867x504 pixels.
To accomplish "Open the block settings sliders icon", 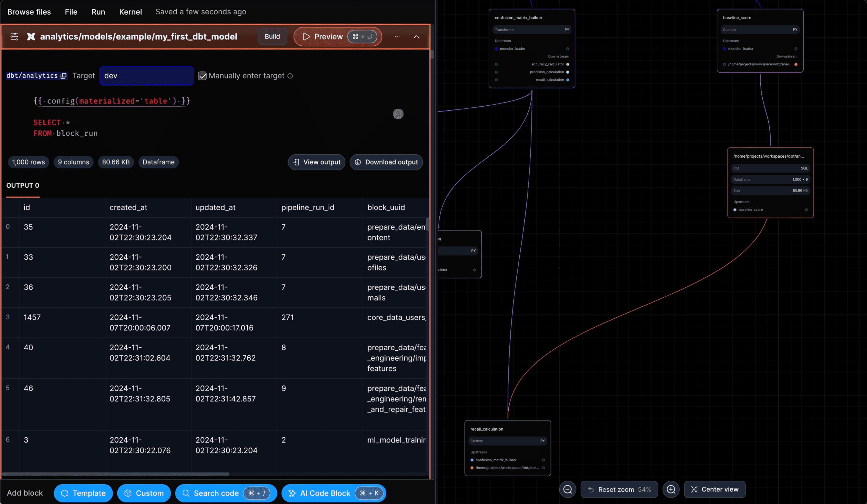I will (x=14, y=36).
